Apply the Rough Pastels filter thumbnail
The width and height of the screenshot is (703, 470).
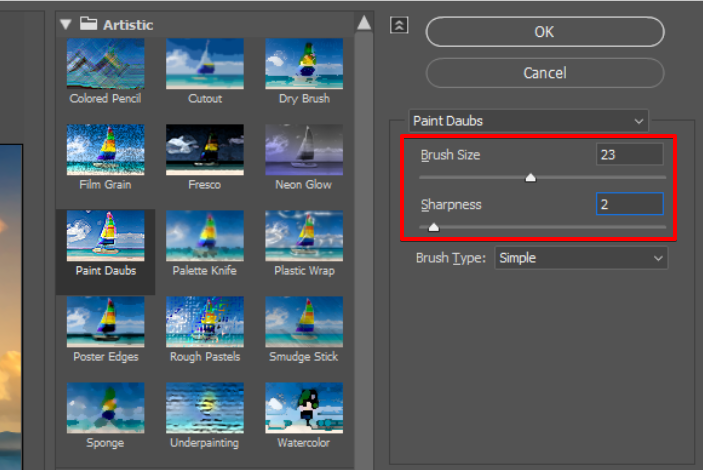[x=205, y=322]
